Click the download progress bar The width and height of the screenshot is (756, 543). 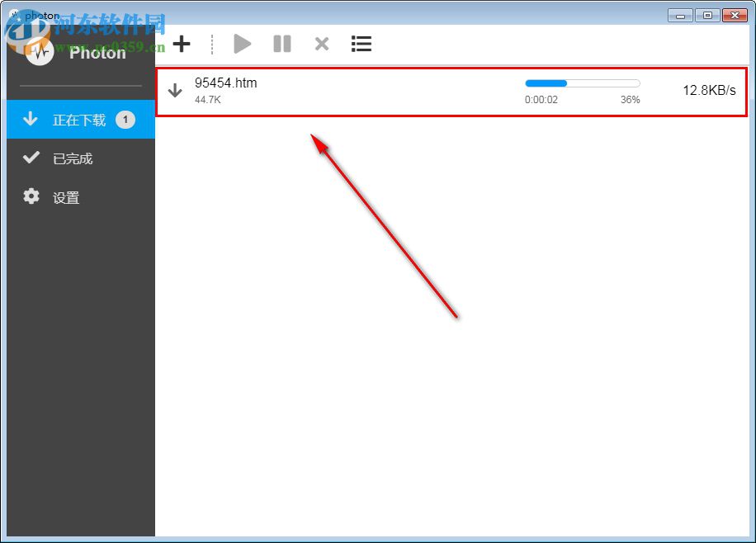[x=582, y=83]
